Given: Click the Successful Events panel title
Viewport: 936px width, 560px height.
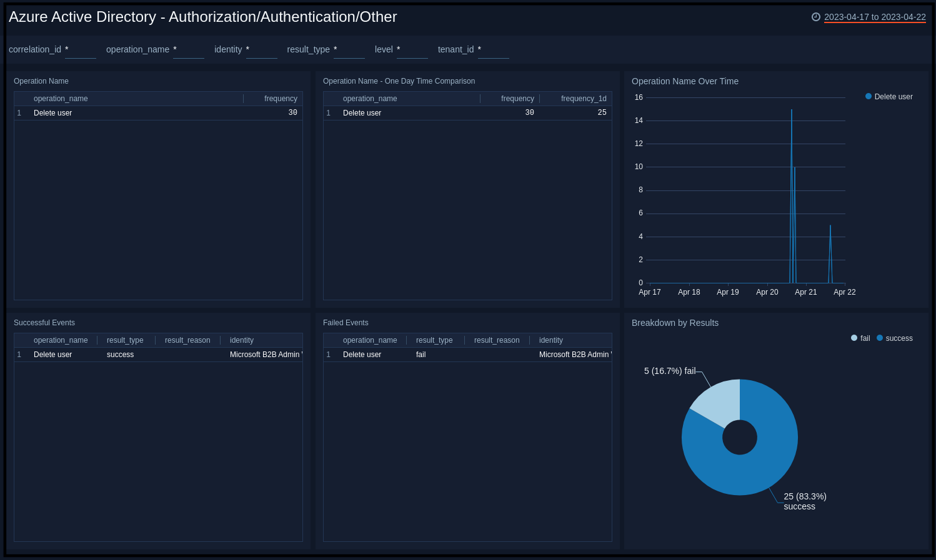Looking at the screenshot, I should (x=44, y=323).
